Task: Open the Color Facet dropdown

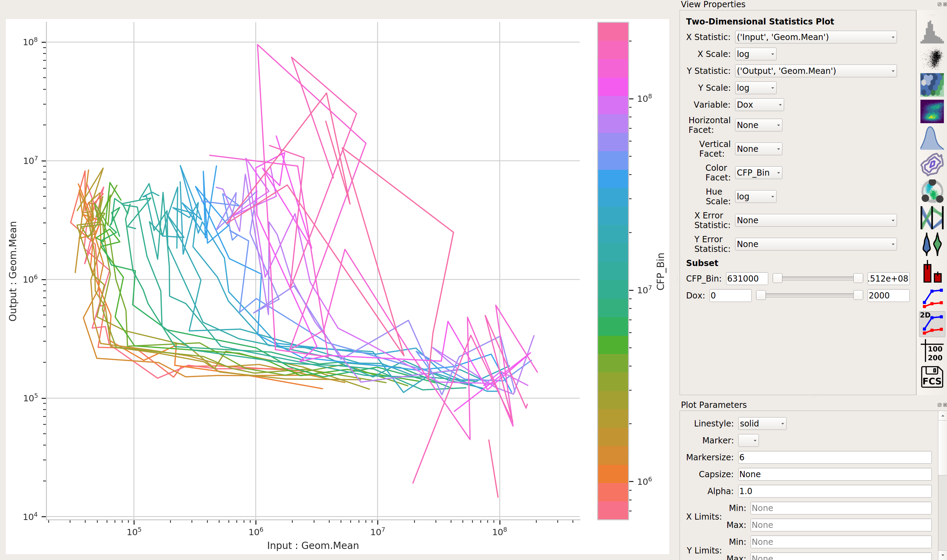Action: pos(758,173)
